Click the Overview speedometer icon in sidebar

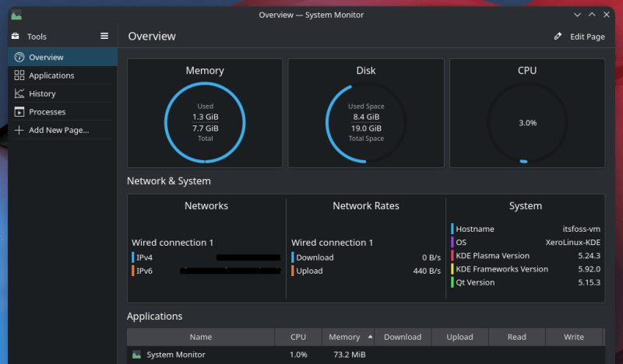tap(19, 58)
